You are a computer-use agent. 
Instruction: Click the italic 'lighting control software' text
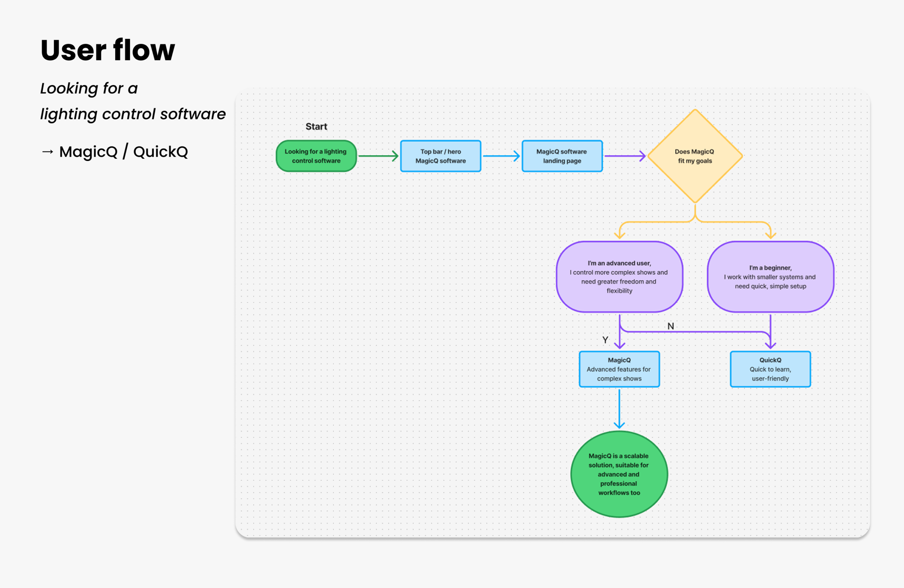pyautogui.click(x=133, y=114)
